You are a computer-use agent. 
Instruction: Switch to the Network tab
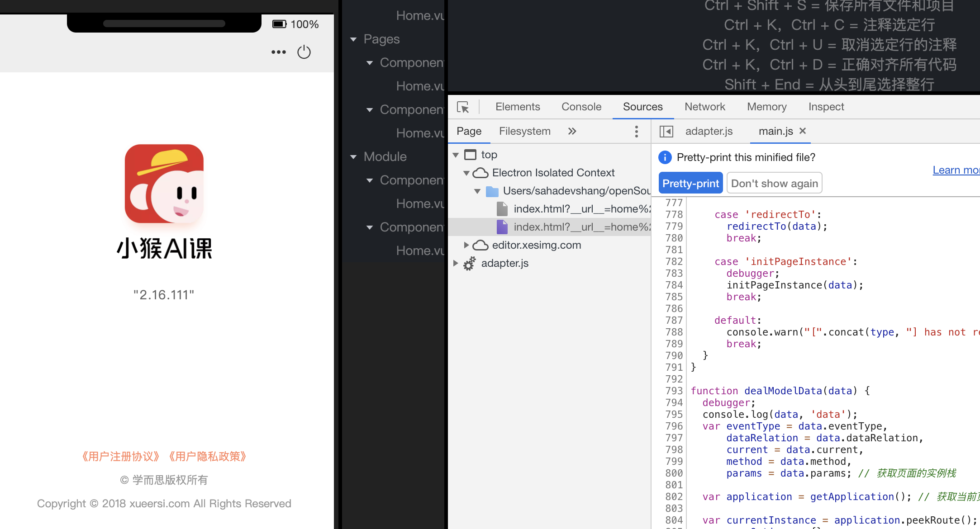click(704, 107)
